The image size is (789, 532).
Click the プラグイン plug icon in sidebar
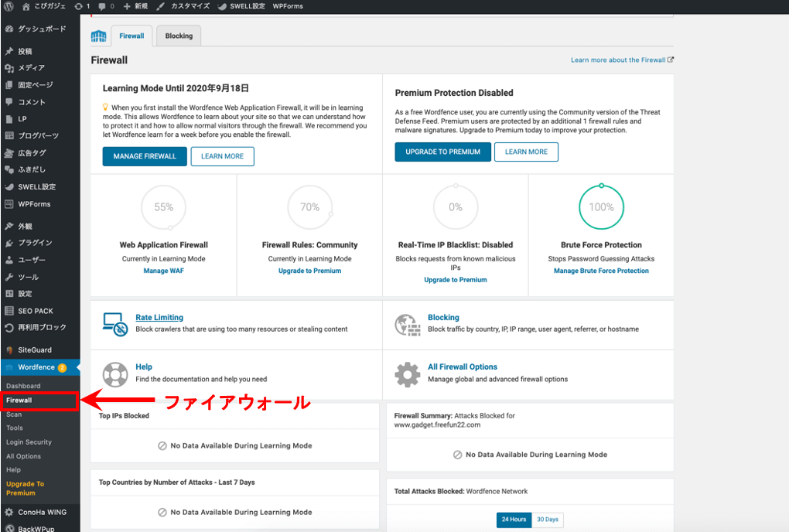9,243
